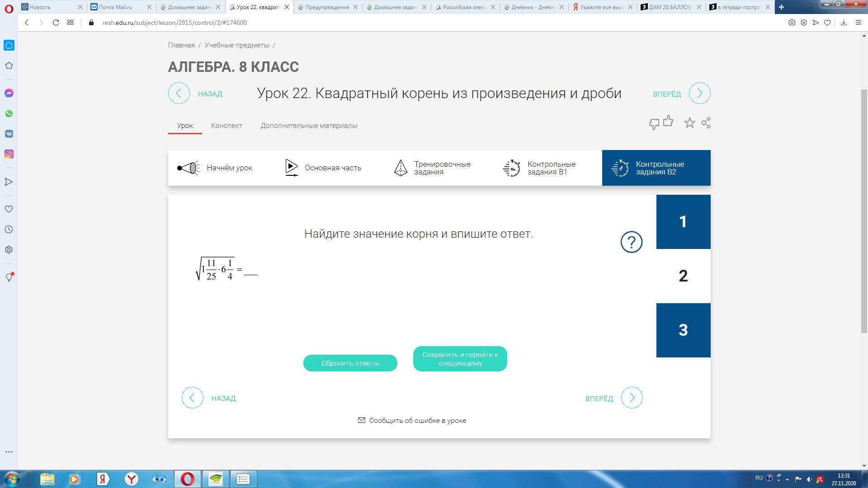Open Messenger in the Opera sidebar
868x488 pixels.
(x=9, y=93)
